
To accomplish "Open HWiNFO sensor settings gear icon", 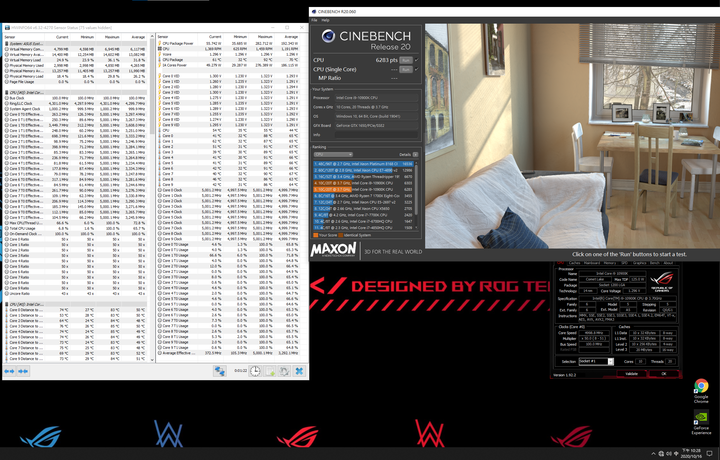I will click(284, 371).
